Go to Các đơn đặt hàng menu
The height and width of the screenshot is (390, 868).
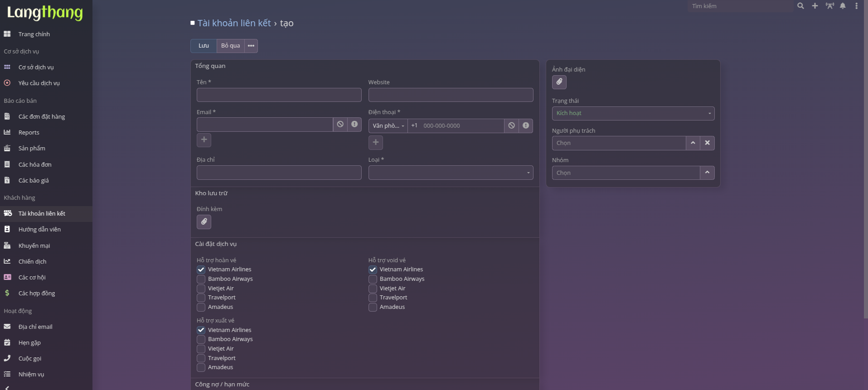pyautogui.click(x=41, y=117)
